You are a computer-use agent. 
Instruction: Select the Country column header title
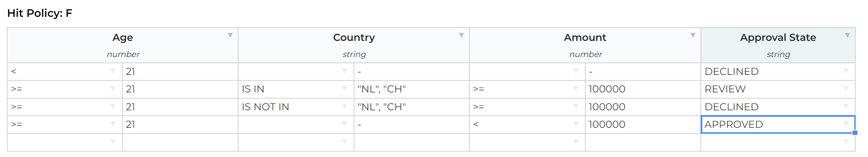coord(354,37)
